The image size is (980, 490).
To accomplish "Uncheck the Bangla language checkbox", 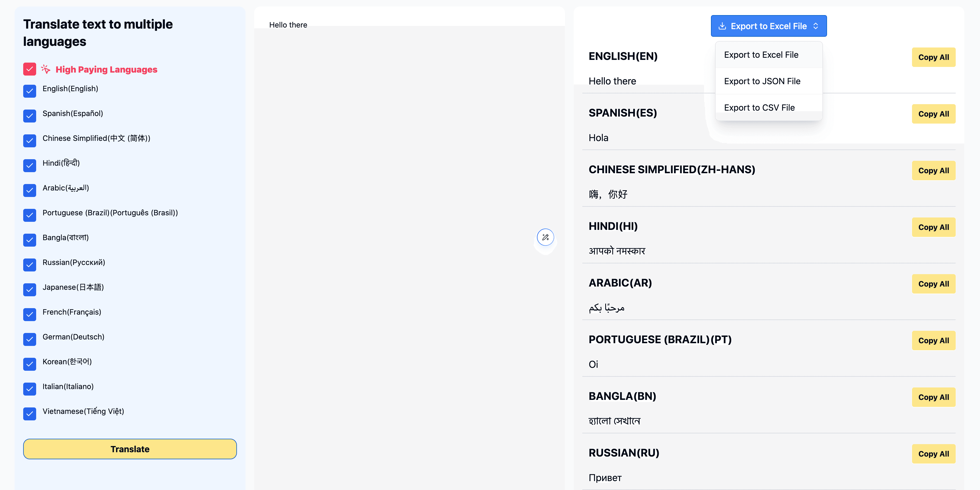I will pyautogui.click(x=30, y=240).
